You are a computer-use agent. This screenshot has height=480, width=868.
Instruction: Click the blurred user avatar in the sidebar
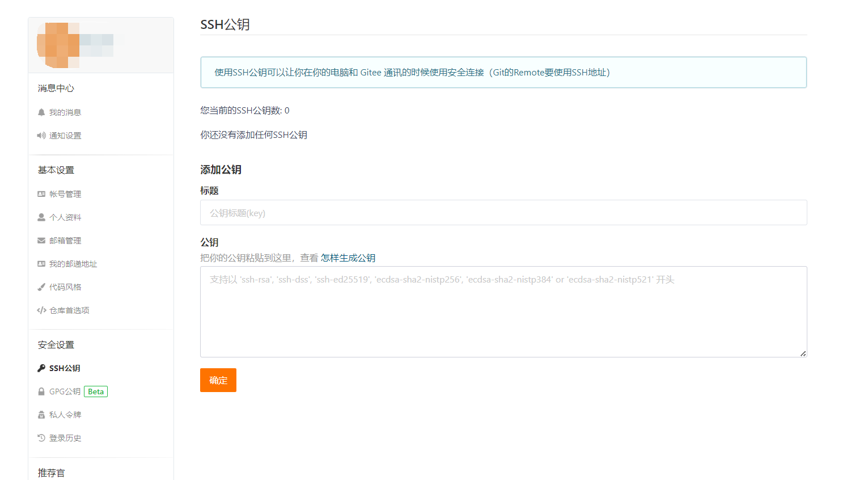coord(58,45)
